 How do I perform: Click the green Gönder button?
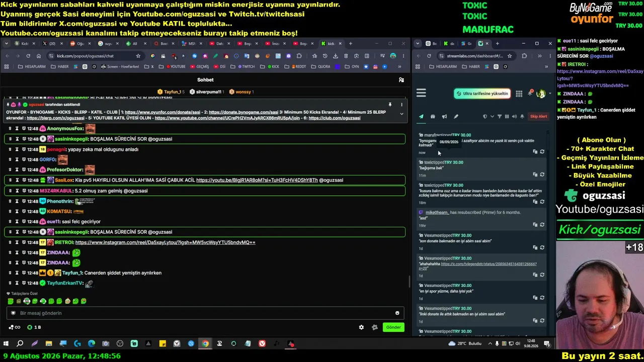(x=393, y=327)
